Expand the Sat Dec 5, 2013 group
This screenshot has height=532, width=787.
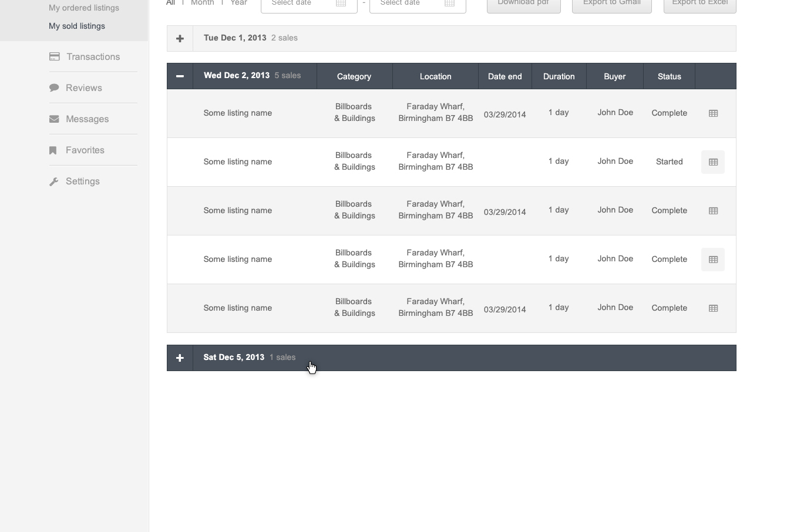pos(180,358)
